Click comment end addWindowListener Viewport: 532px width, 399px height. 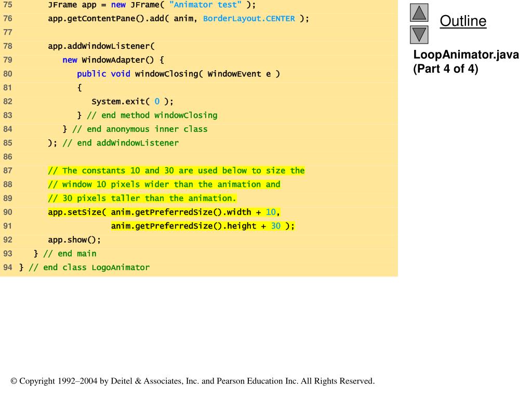coord(121,143)
